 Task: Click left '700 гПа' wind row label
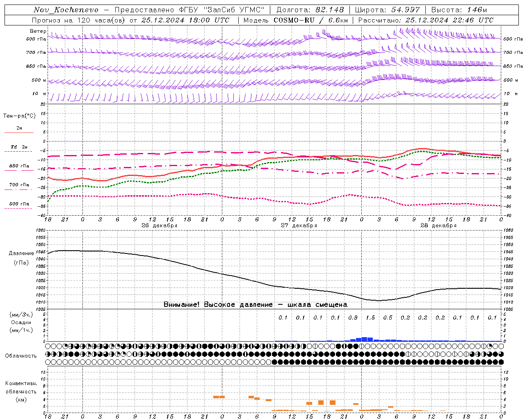tap(36, 52)
